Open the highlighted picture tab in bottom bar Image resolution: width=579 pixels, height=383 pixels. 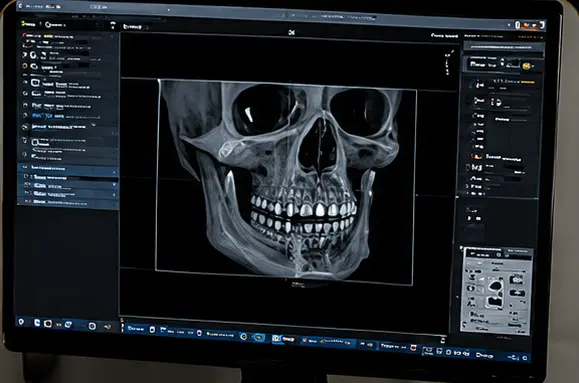[x=284, y=339]
